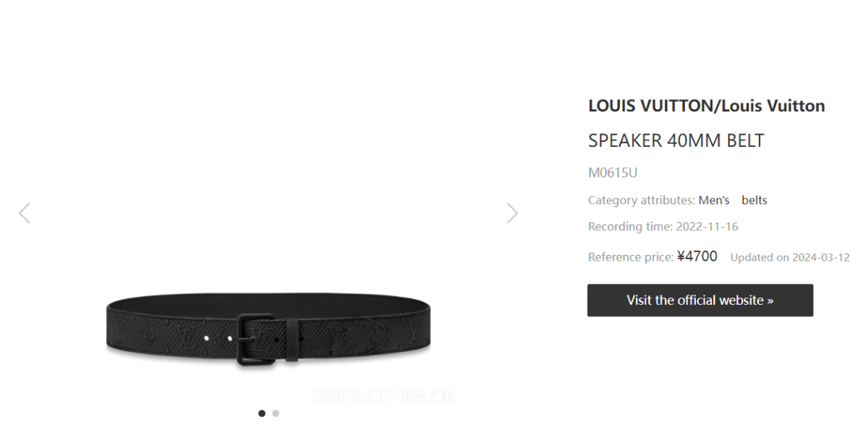Click the pointed tip of the belt strap
The image size is (868, 446).
(380, 334)
